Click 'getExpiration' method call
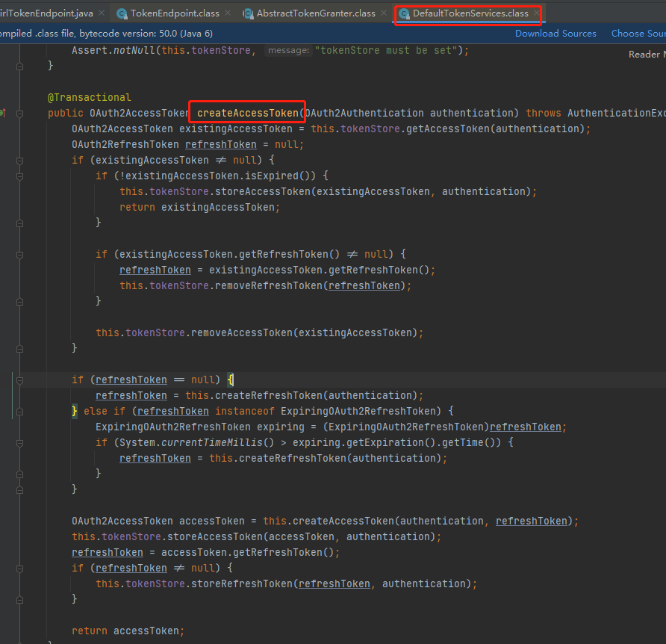This screenshot has width=666, height=644. pos(385,442)
